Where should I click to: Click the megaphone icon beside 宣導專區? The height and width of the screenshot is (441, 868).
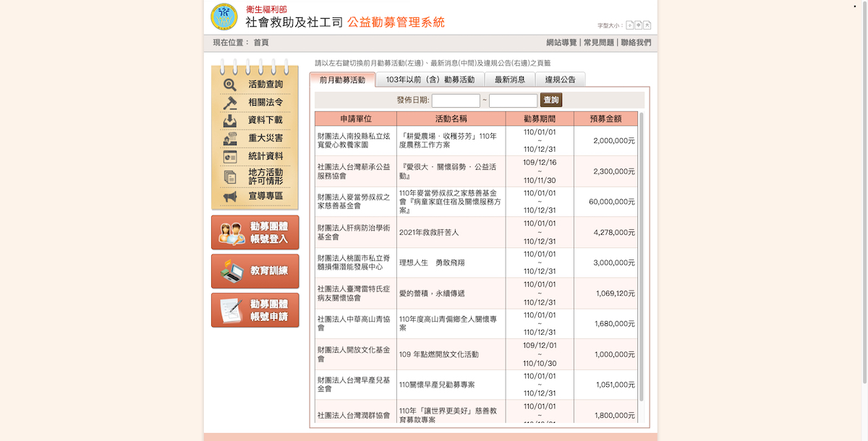[230, 197]
